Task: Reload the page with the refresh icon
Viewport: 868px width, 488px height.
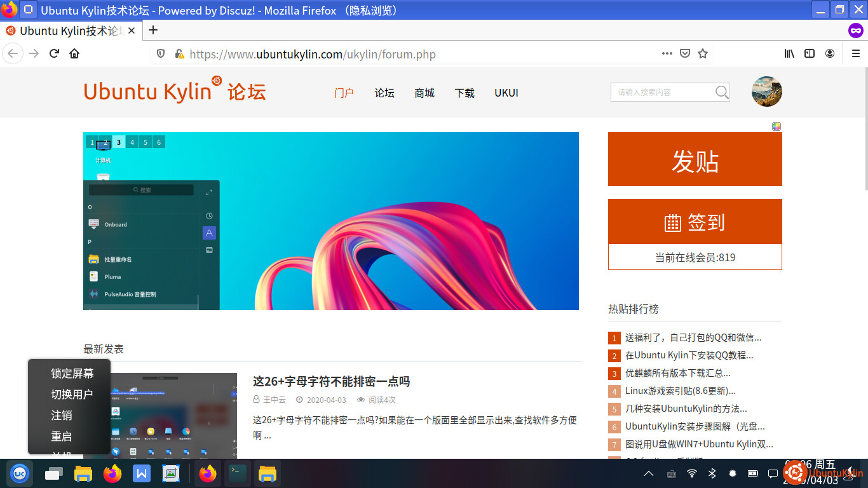Action: pos(55,54)
